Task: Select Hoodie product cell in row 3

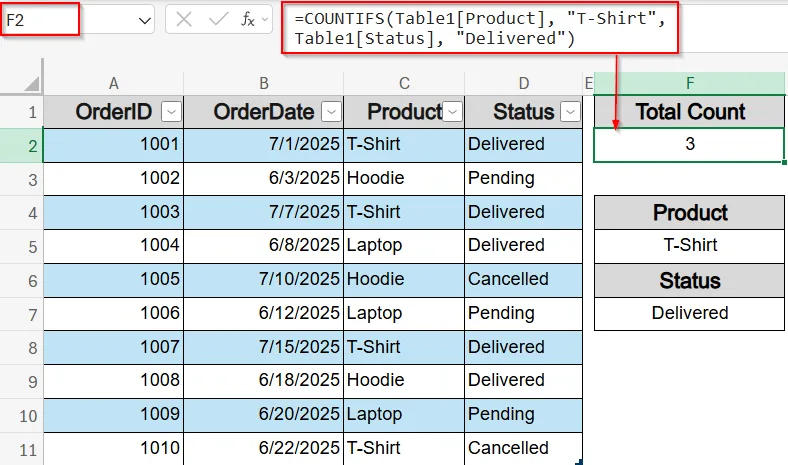Action: [404, 179]
